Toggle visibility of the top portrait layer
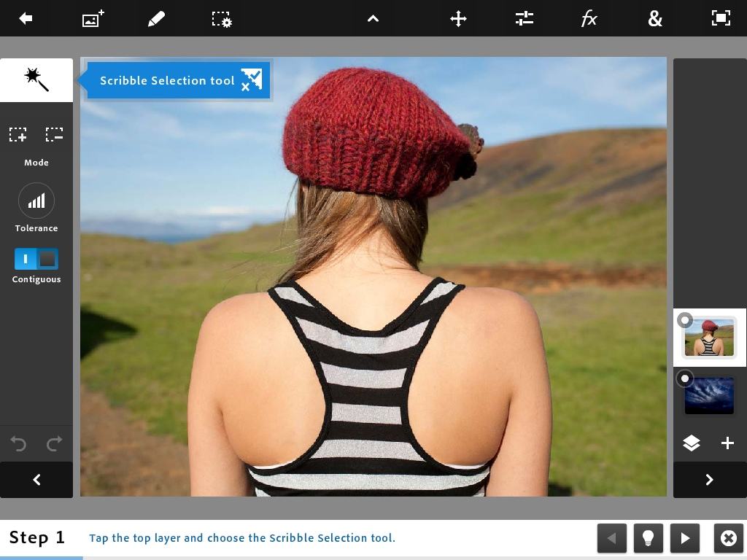This screenshot has height=560, width=747. point(684,320)
